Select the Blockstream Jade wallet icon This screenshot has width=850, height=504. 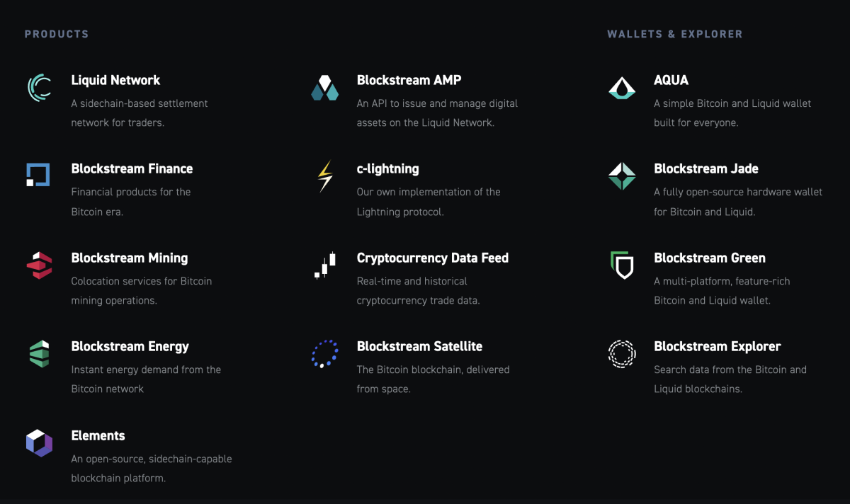(x=621, y=175)
